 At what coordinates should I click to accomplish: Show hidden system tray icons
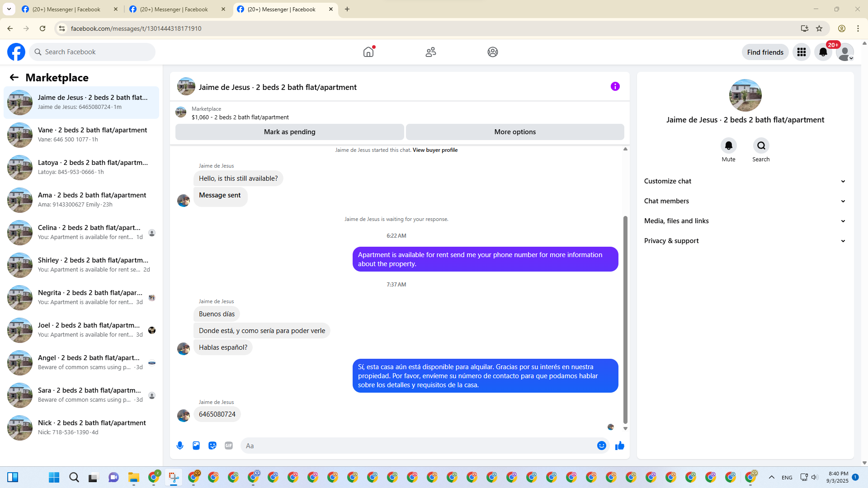click(x=772, y=477)
